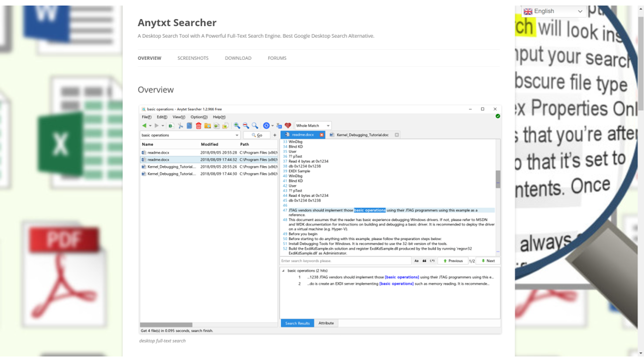Click the horizontal scrollbar under file list
Screen dimensions: 644x362
166,325
